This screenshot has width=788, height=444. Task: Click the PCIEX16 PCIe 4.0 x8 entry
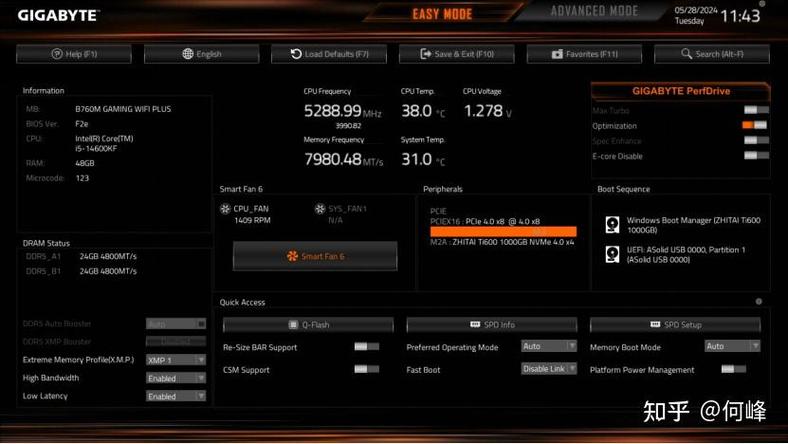[x=485, y=221]
